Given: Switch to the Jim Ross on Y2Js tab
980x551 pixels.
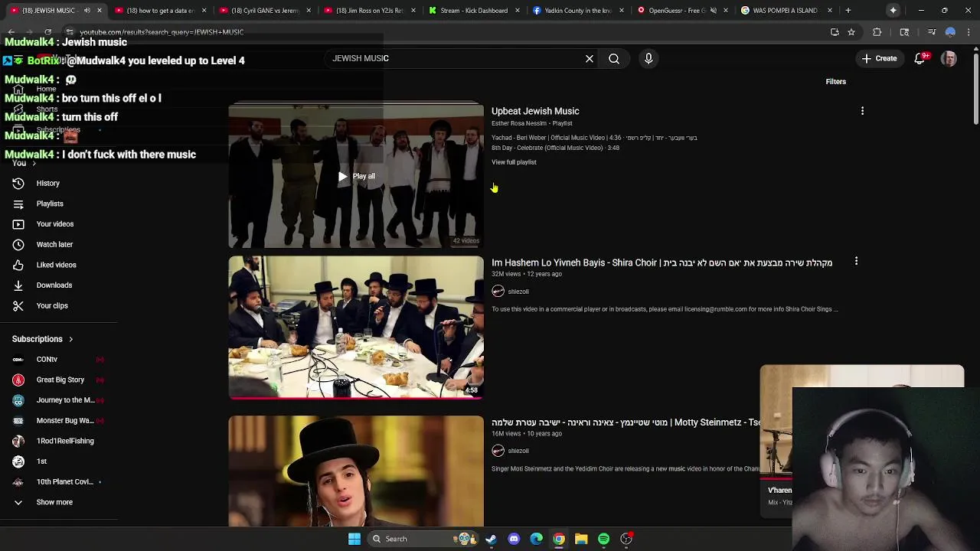Looking at the screenshot, I should [370, 10].
